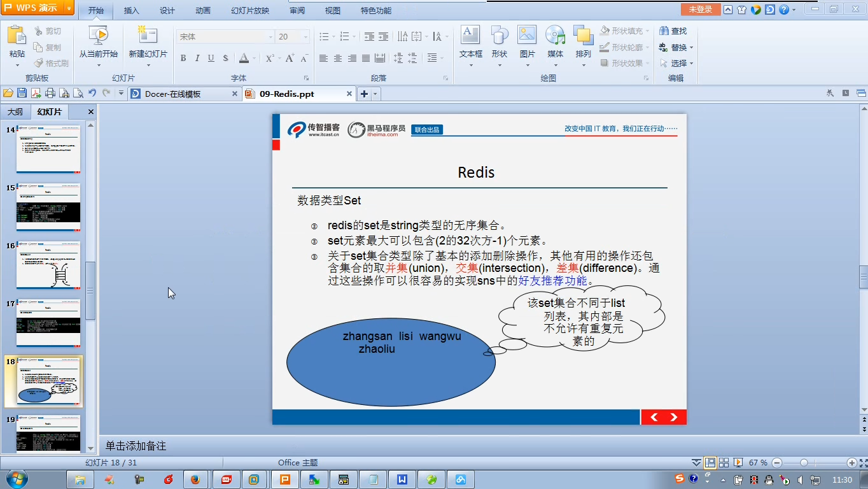Click the Print icon
Viewport: 868px width, 489px height.
(50, 93)
